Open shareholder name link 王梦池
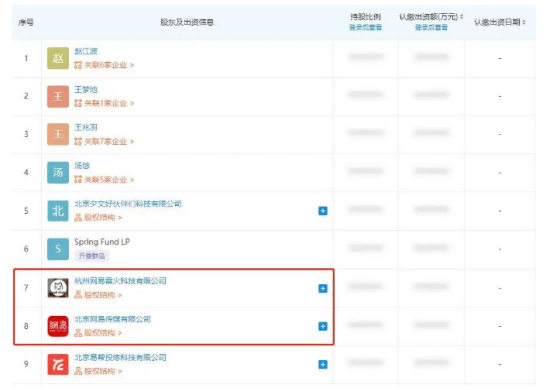Image resolution: width=554 pixels, height=389 pixels. click(x=86, y=89)
